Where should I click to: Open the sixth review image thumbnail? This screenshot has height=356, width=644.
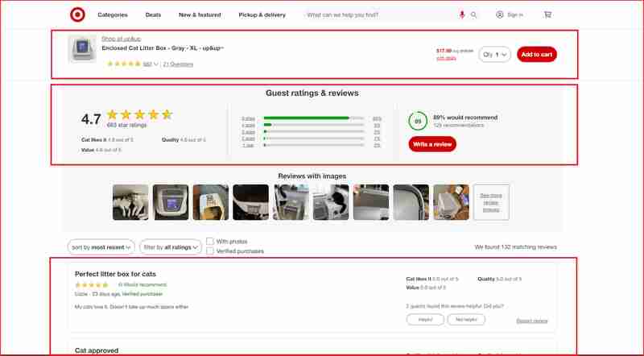click(331, 202)
